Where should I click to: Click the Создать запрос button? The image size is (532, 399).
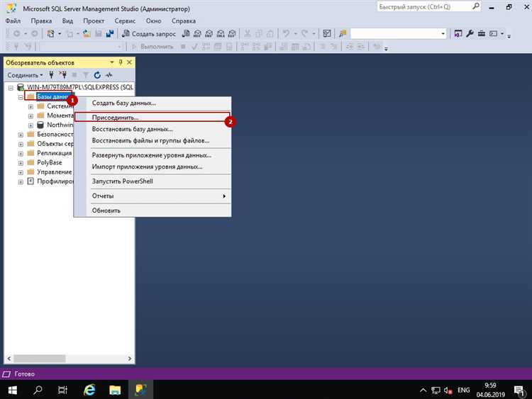150,33
